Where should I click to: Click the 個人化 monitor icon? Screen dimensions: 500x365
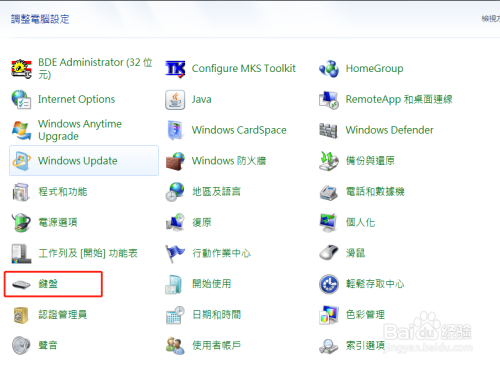tap(329, 222)
